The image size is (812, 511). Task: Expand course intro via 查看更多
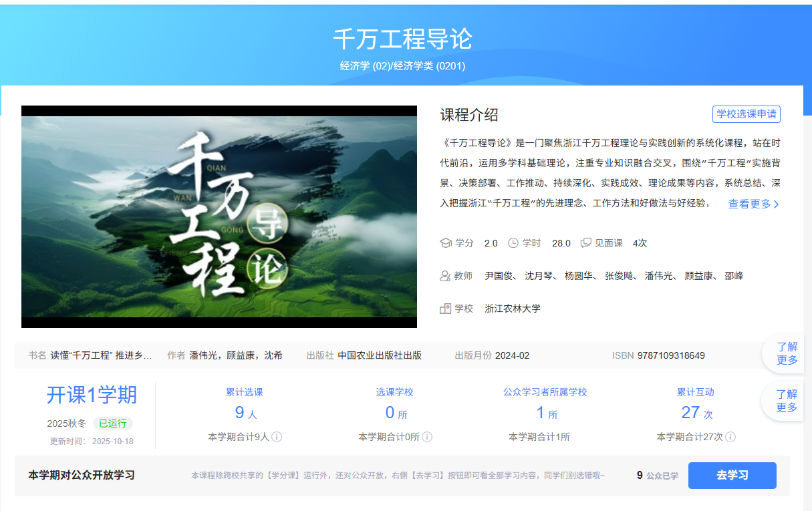point(749,204)
